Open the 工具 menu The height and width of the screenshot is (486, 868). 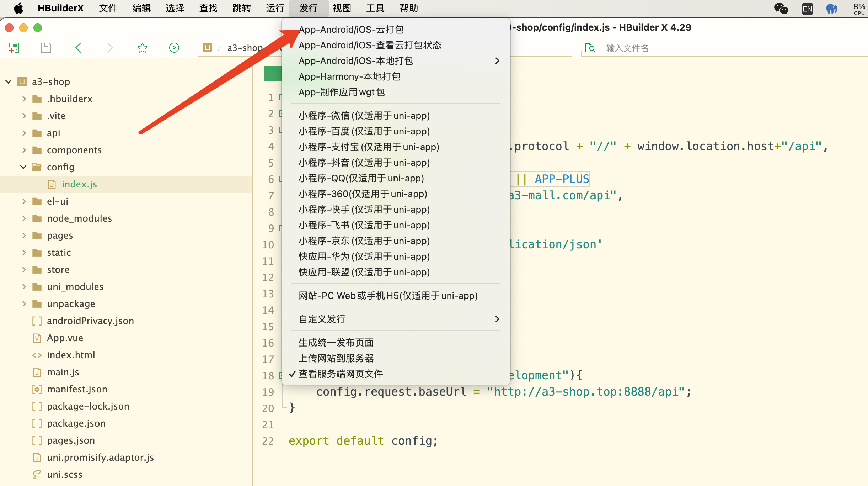(375, 8)
